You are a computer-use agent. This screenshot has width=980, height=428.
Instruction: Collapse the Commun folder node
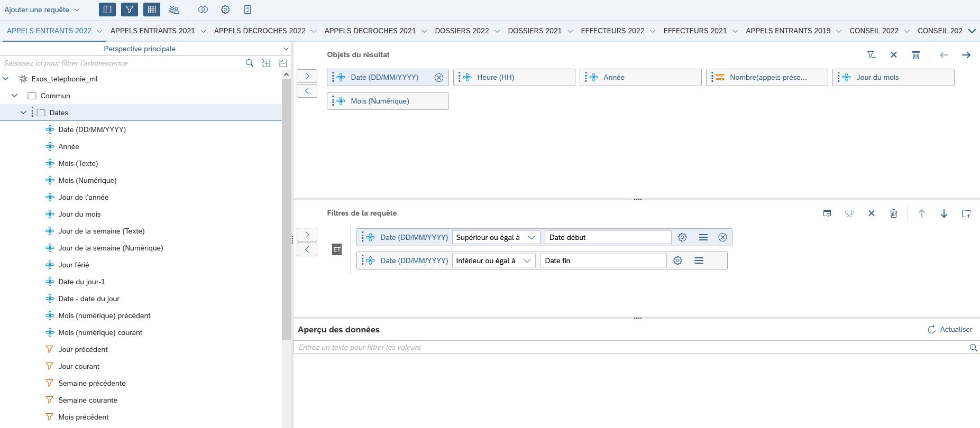(15, 96)
